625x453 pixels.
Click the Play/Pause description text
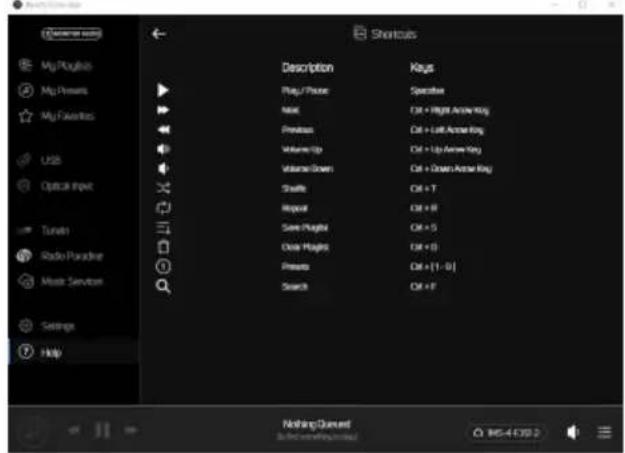pyautogui.click(x=305, y=91)
